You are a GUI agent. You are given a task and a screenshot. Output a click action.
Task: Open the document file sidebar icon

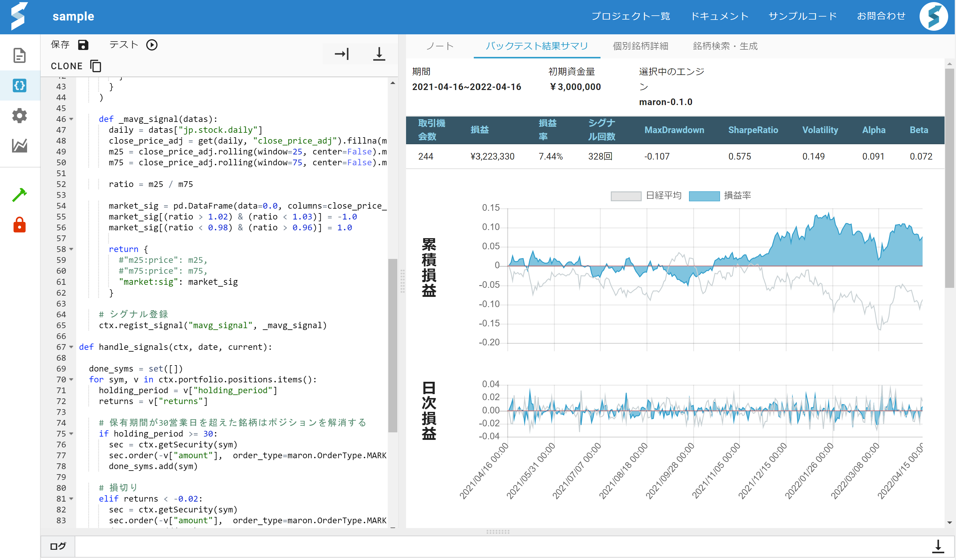(x=19, y=55)
